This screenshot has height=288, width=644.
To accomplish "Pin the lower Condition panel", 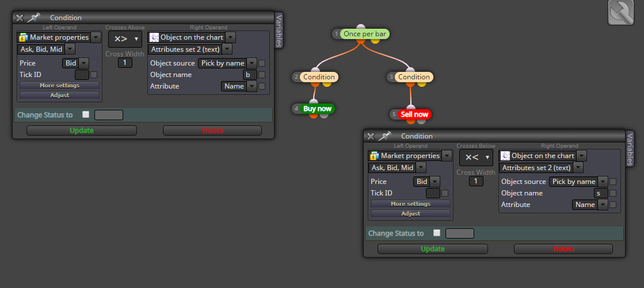I will pos(384,136).
